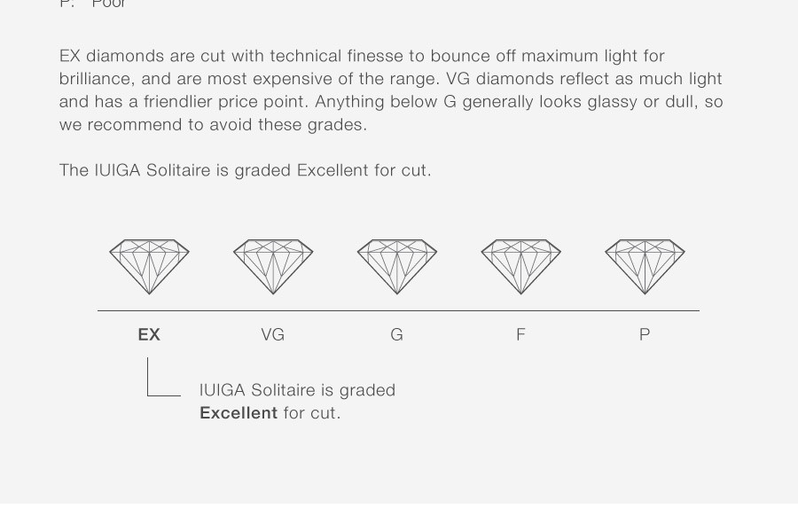Click 'we recommend to avoid these grades' line
Screen dimensions: 798x532
[x=213, y=125]
